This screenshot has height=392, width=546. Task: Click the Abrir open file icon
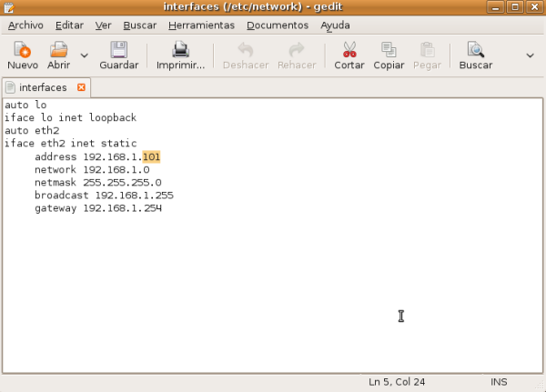point(58,50)
